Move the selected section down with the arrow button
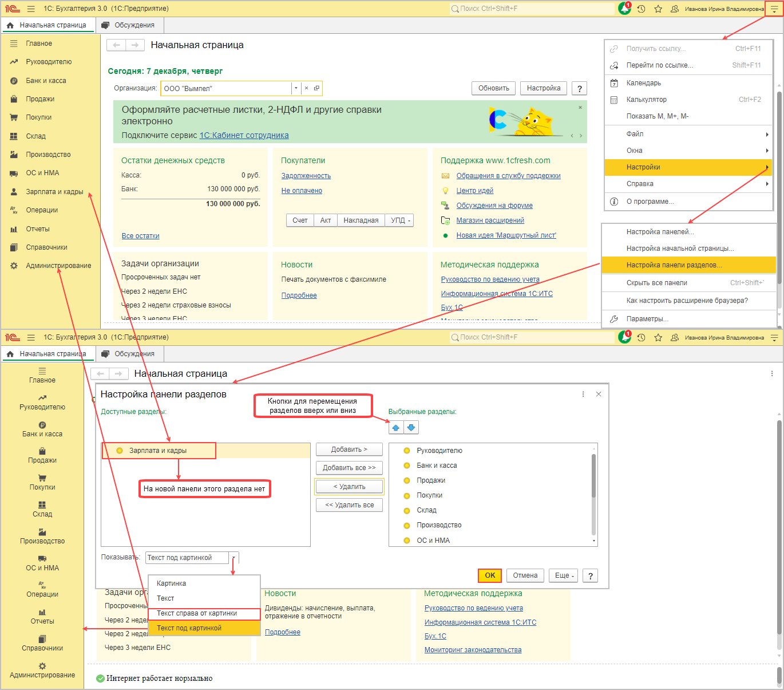 pos(411,427)
